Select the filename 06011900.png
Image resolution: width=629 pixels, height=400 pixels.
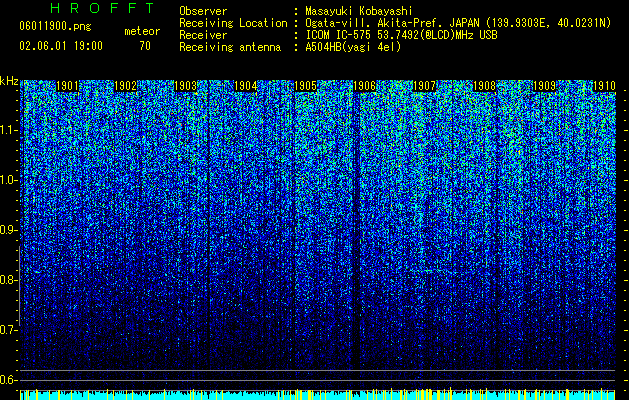point(55,26)
